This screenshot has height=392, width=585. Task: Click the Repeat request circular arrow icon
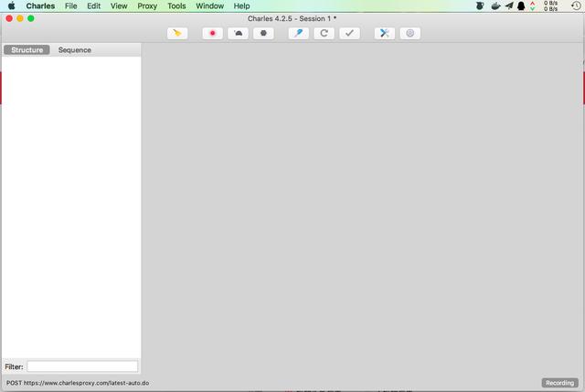[x=324, y=33]
